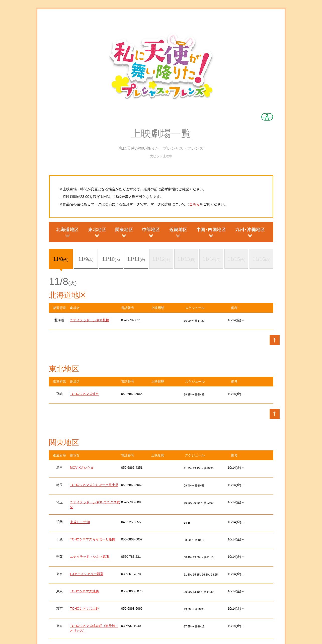Click phone number 050-6865-4351
This screenshot has width=322, height=644.
tap(132, 468)
